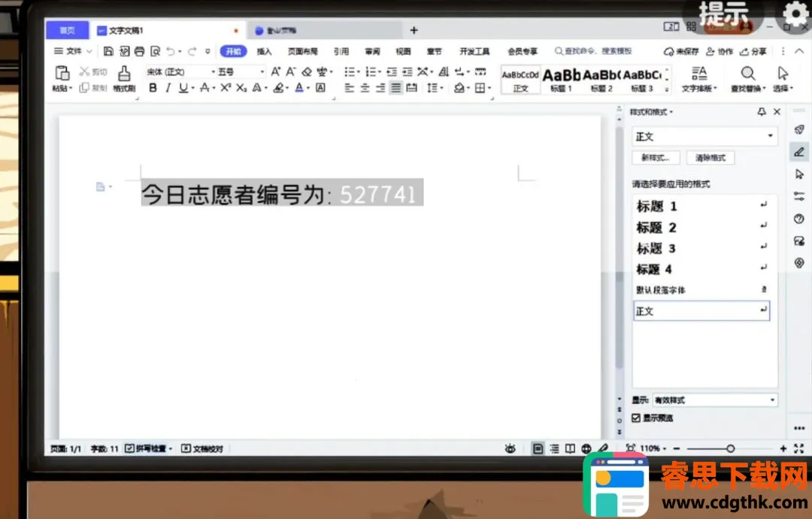Click the Format Painter (格式刷) icon
812x519 pixels.
124,73
